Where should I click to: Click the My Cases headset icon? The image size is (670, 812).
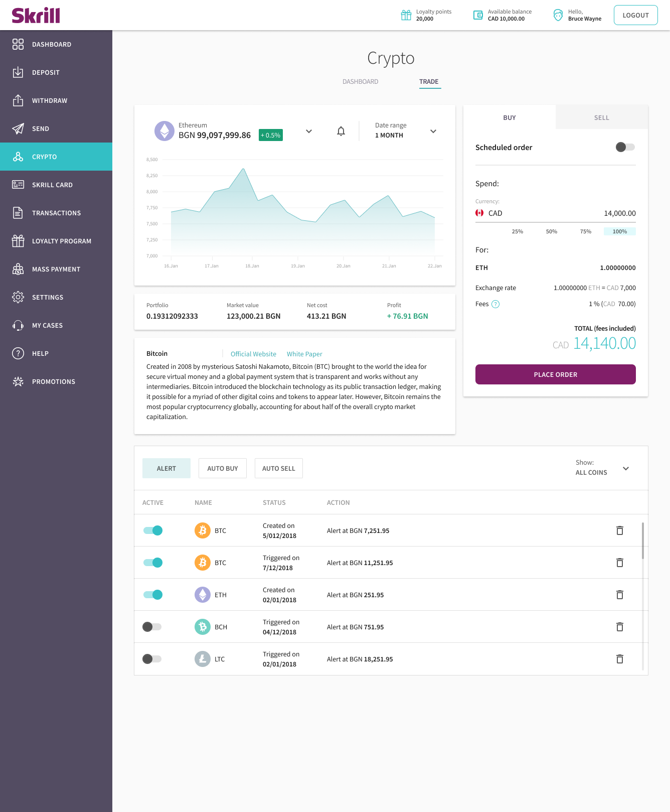click(x=18, y=325)
